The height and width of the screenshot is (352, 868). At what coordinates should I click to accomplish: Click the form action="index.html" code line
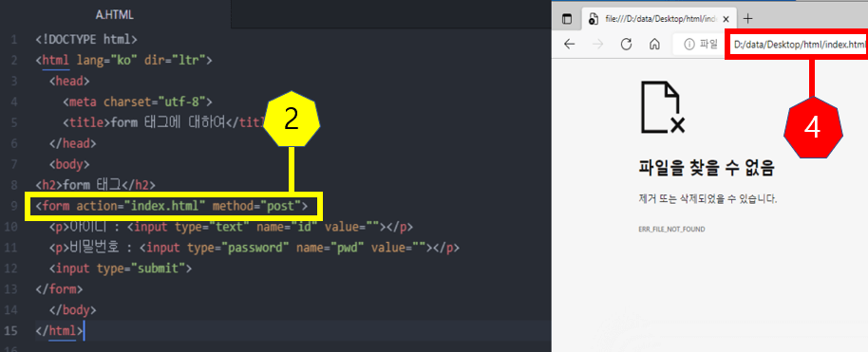[x=172, y=207]
